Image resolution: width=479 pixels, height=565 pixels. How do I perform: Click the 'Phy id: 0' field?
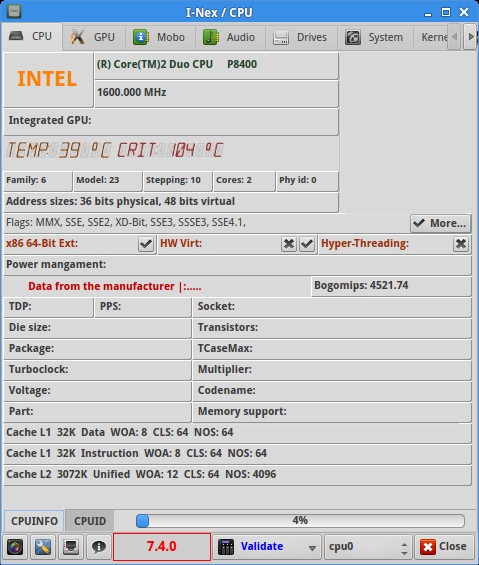[x=307, y=181]
